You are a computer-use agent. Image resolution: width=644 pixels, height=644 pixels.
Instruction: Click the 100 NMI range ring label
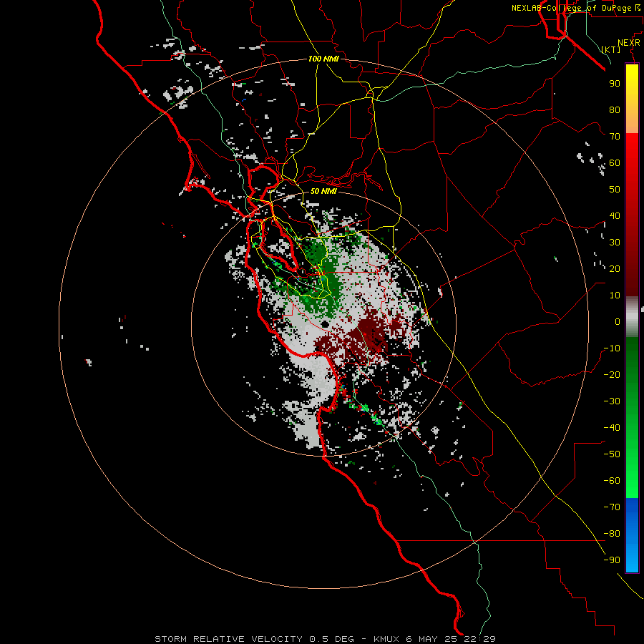click(x=323, y=59)
